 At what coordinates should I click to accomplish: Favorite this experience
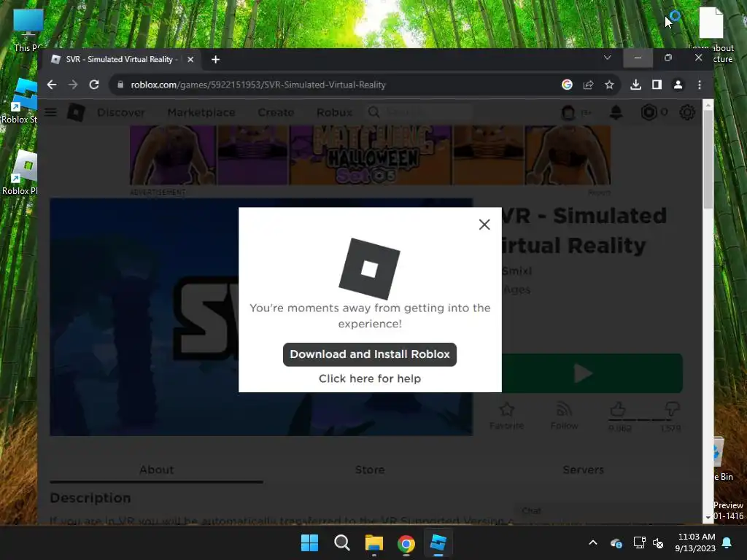click(506, 416)
